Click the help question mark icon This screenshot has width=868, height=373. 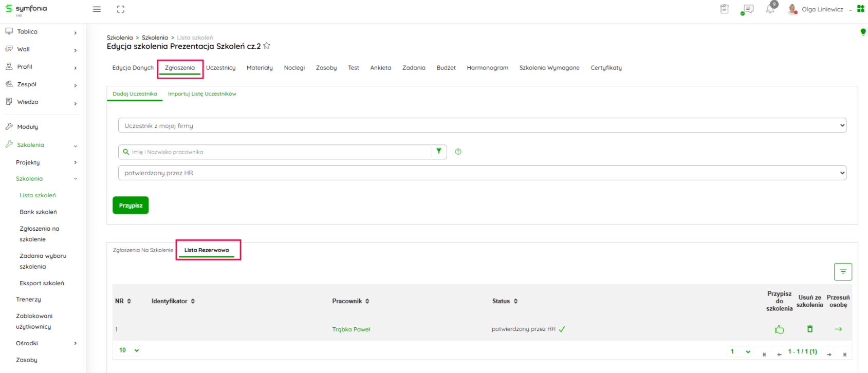coord(458,152)
